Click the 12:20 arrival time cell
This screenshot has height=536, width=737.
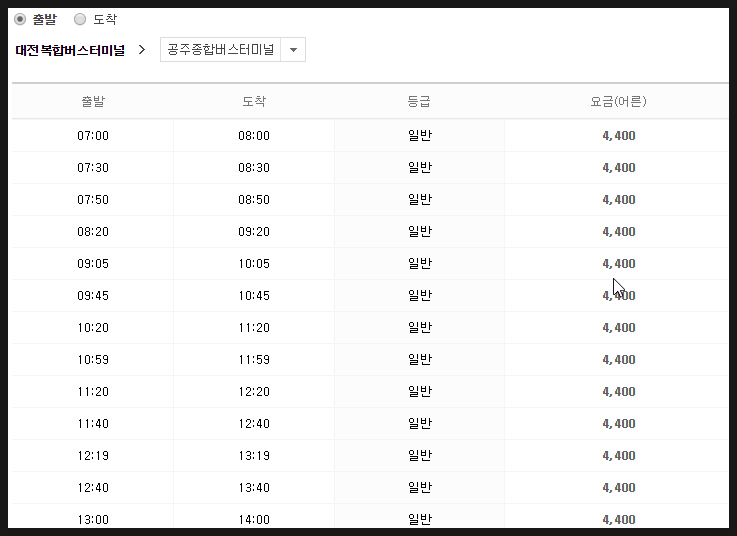pyautogui.click(x=254, y=392)
